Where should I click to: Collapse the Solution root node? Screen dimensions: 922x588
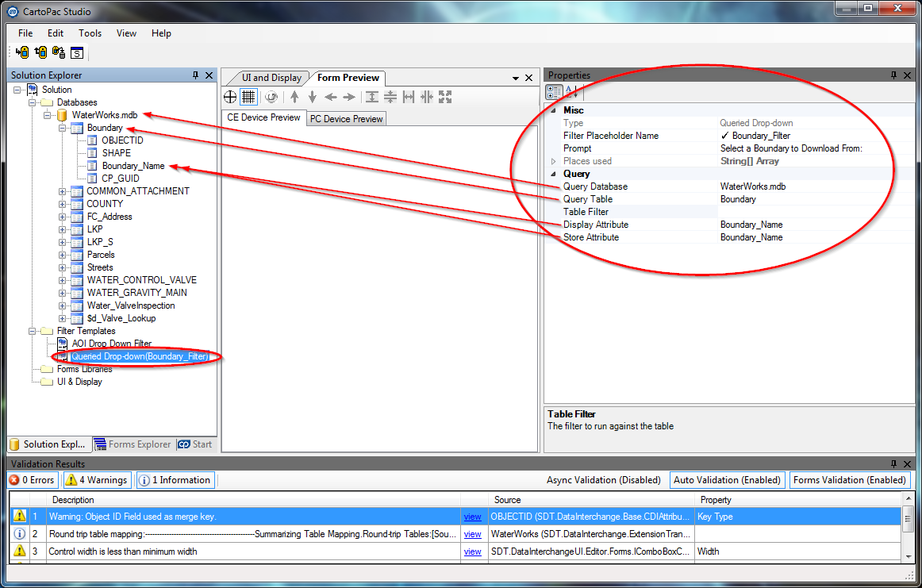(x=17, y=90)
